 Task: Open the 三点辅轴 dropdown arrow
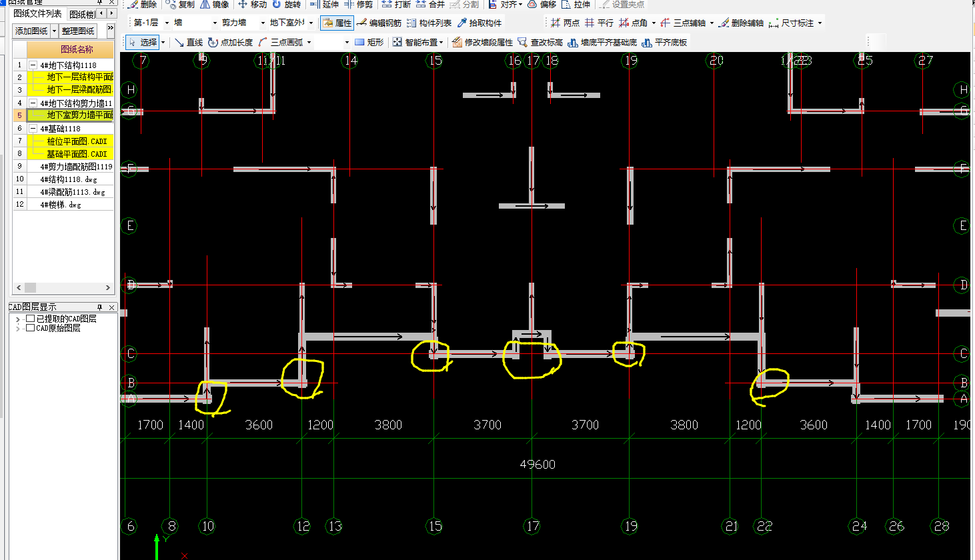click(x=712, y=23)
